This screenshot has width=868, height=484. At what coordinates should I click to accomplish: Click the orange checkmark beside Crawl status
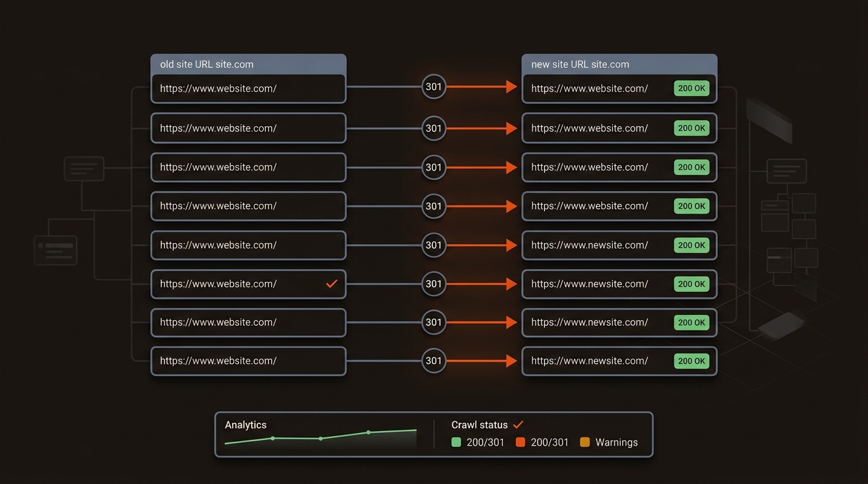point(518,425)
